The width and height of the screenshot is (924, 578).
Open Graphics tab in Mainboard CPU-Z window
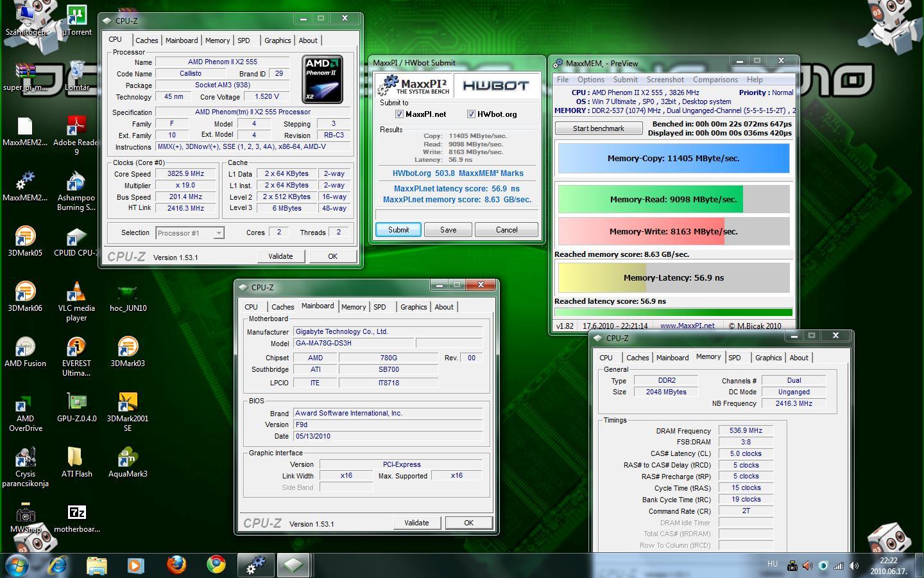413,307
